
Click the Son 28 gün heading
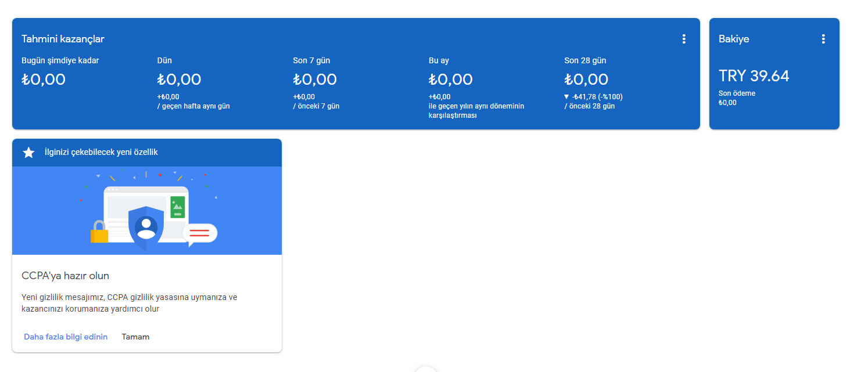(585, 60)
